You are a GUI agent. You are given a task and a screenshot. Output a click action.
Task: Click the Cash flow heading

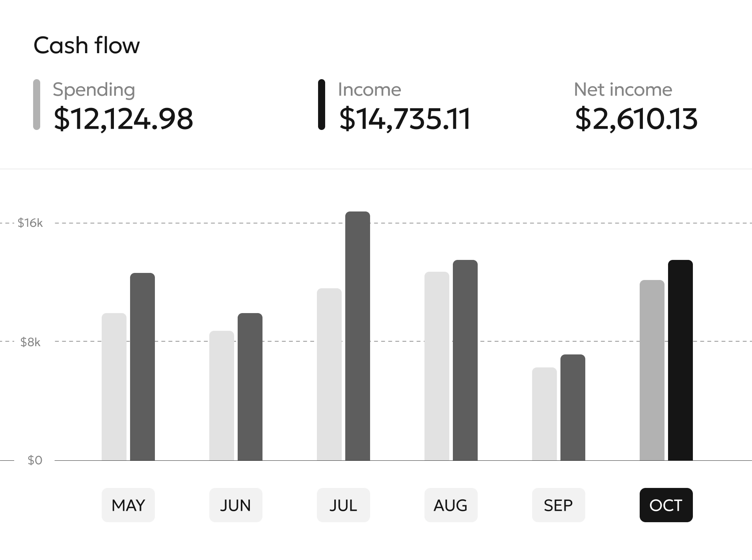pyautogui.click(x=87, y=45)
